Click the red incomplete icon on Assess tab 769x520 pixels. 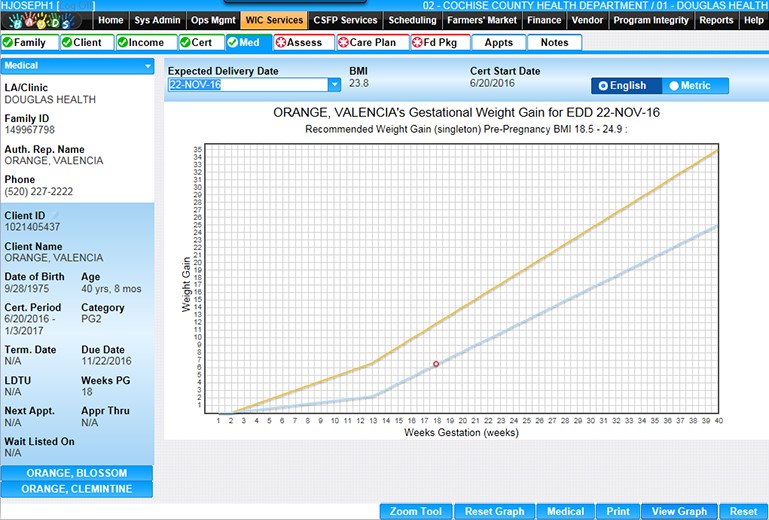pyautogui.click(x=281, y=43)
